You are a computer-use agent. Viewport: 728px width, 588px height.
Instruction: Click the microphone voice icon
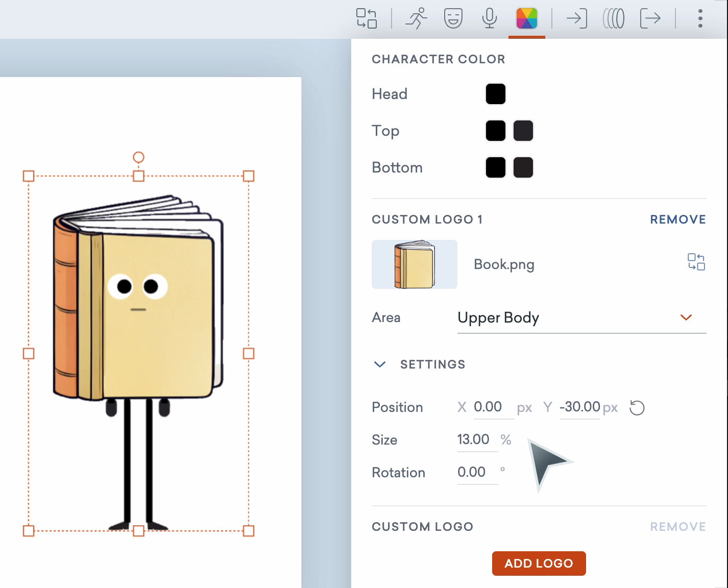tap(489, 18)
